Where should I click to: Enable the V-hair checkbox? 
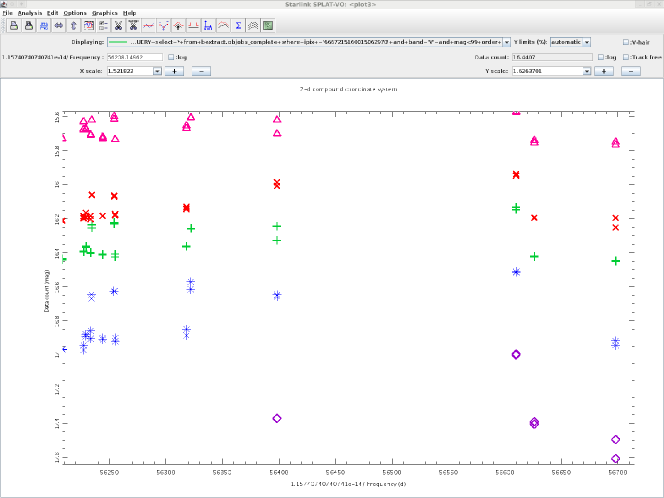pyautogui.click(x=626, y=42)
